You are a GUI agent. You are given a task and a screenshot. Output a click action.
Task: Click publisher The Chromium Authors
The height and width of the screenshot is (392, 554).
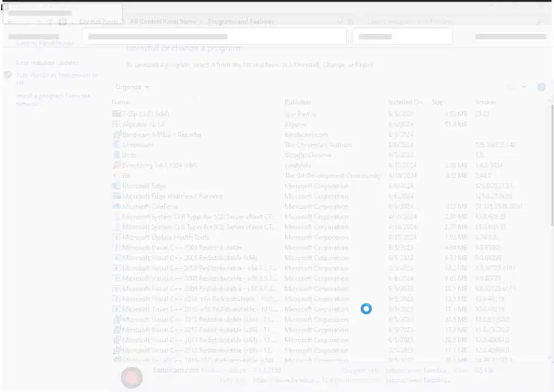point(318,145)
